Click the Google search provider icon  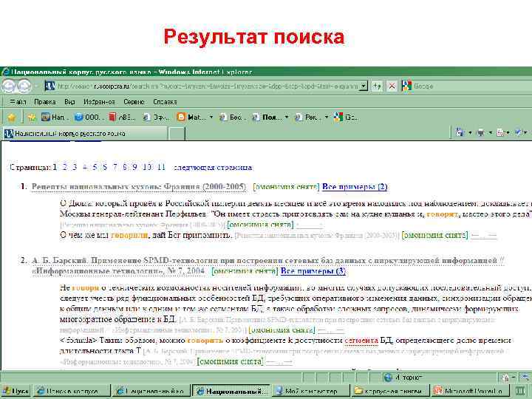[x=406, y=86]
